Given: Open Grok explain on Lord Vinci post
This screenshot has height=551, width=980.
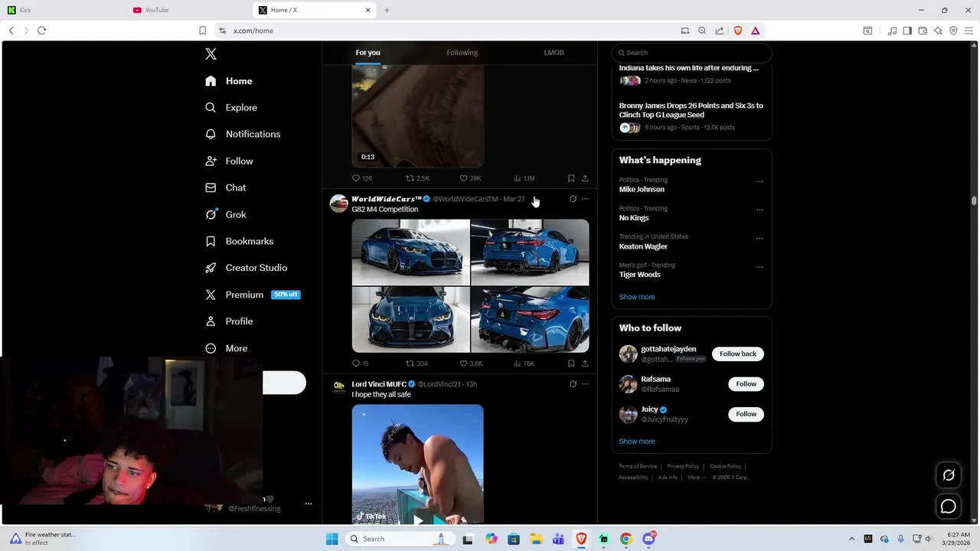Looking at the screenshot, I should point(573,384).
